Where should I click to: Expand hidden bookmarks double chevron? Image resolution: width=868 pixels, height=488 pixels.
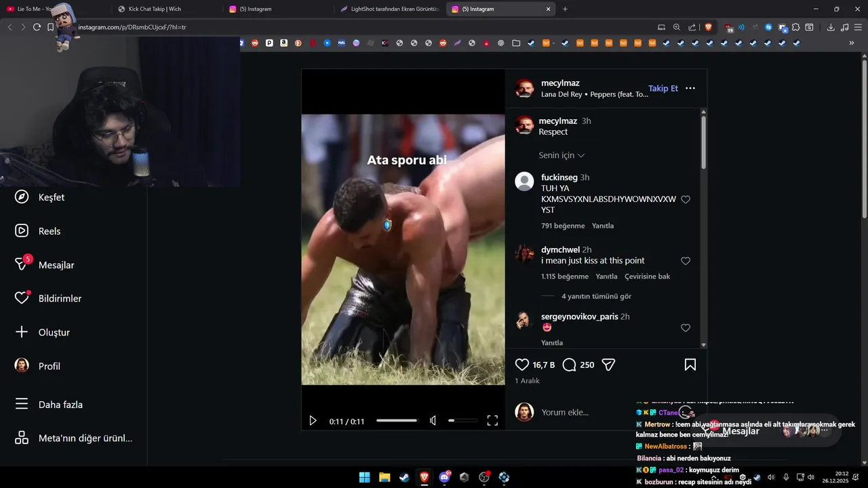tap(852, 43)
